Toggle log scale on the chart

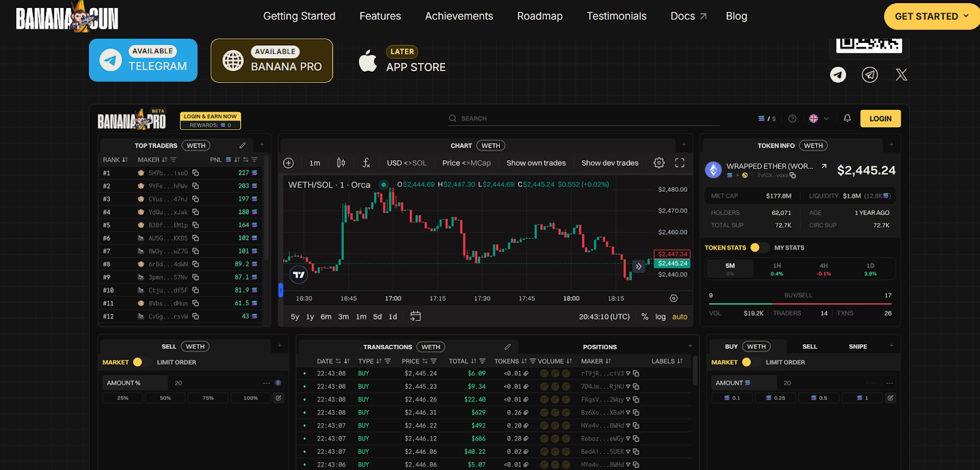[660, 317]
